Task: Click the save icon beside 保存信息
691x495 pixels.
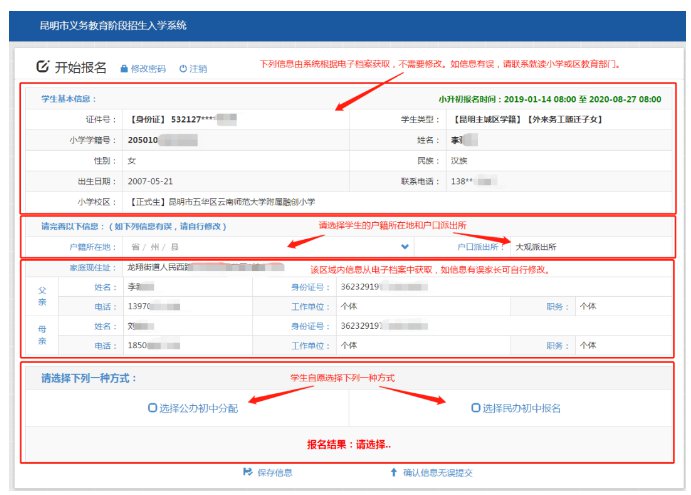Action: (248, 471)
